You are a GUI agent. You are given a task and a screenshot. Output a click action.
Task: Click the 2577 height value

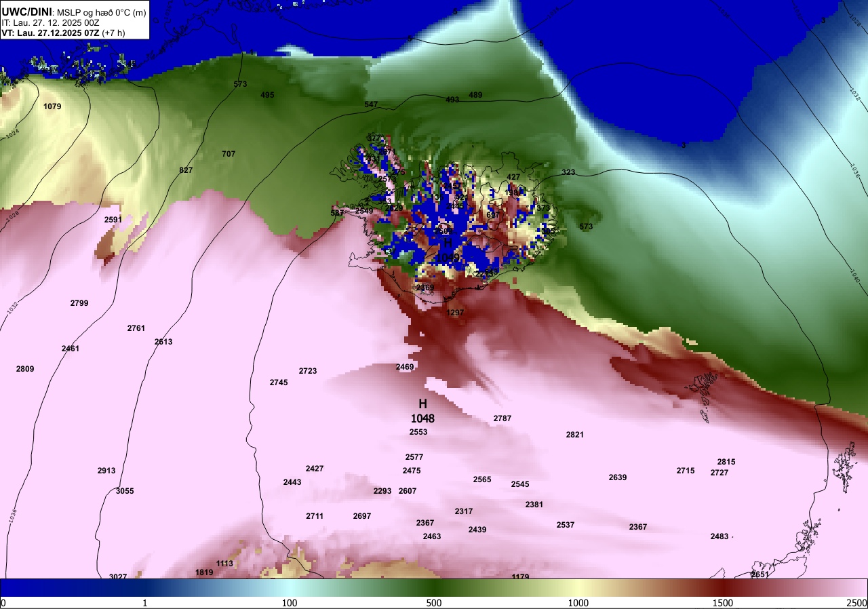[x=414, y=457]
